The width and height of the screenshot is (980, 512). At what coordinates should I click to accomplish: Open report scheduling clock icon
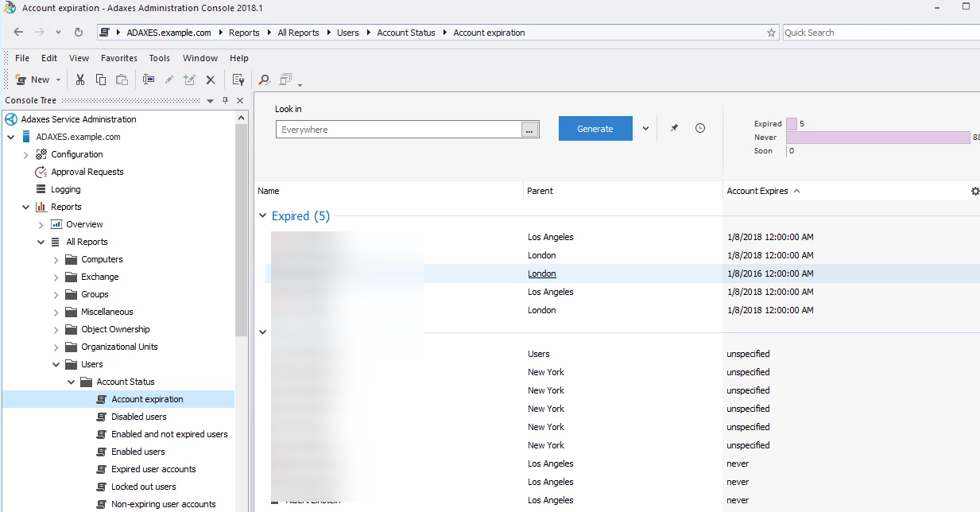[700, 128]
